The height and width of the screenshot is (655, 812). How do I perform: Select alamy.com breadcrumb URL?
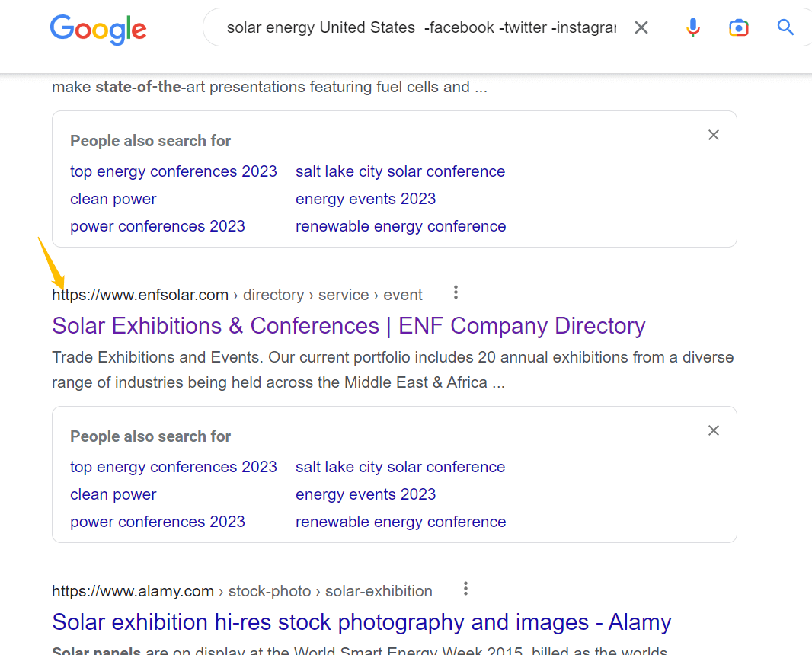(241, 591)
